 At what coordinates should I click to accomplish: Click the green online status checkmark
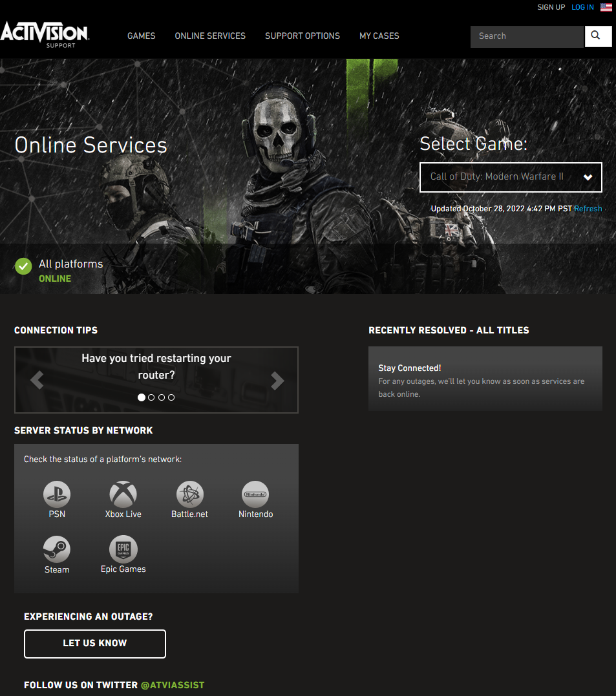23,266
